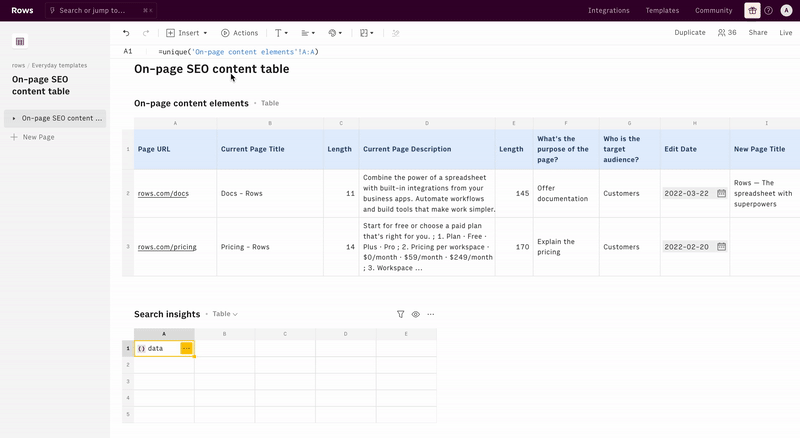Image resolution: width=800 pixels, height=438 pixels.
Task: Open the rows.com/docs link
Action: tap(163, 193)
